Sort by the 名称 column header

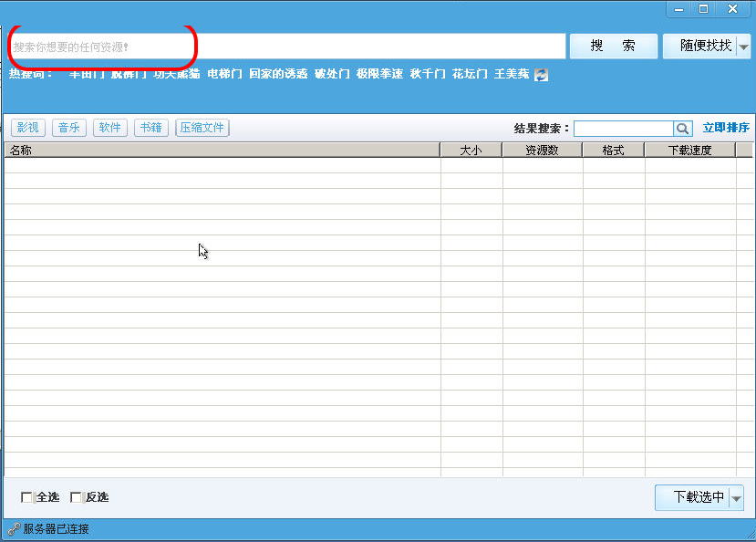[x=223, y=150]
